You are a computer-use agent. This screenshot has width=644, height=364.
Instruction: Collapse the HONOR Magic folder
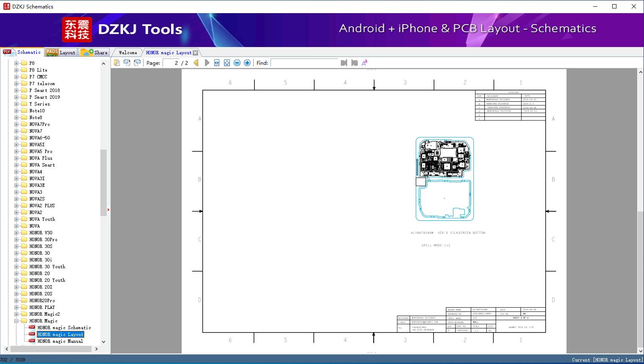pos(17,321)
